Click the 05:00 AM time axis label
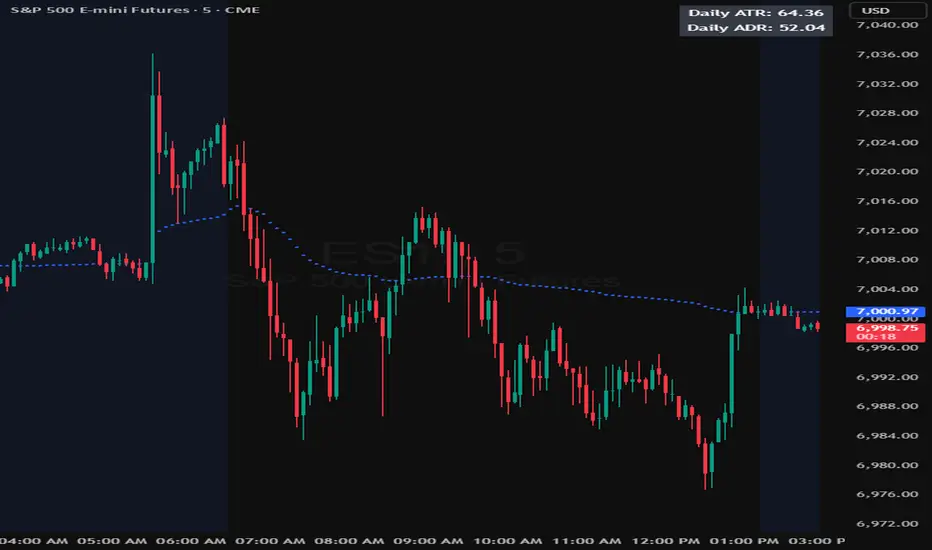Screen dimensions: 932x550 pyautogui.click(x=112, y=541)
